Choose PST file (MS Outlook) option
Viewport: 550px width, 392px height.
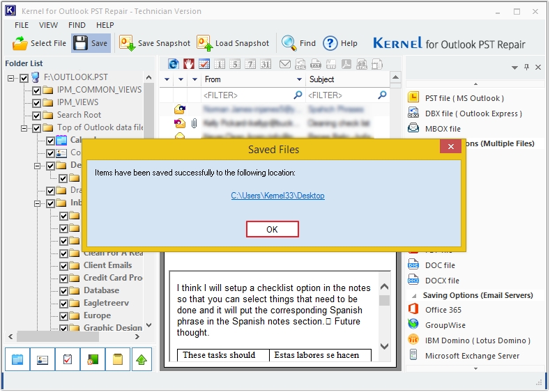pos(457,97)
